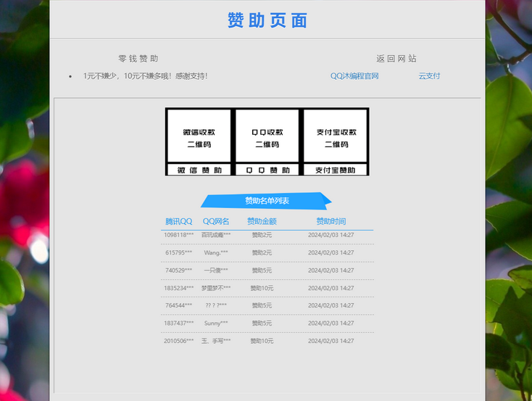Click the 赞助2元 amount in Wang. row

[x=262, y=252]
